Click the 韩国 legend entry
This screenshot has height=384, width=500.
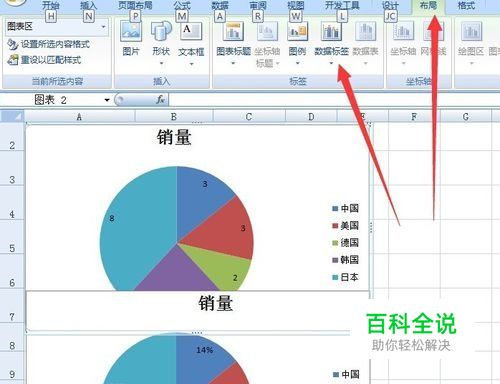(x=346, y=260)
